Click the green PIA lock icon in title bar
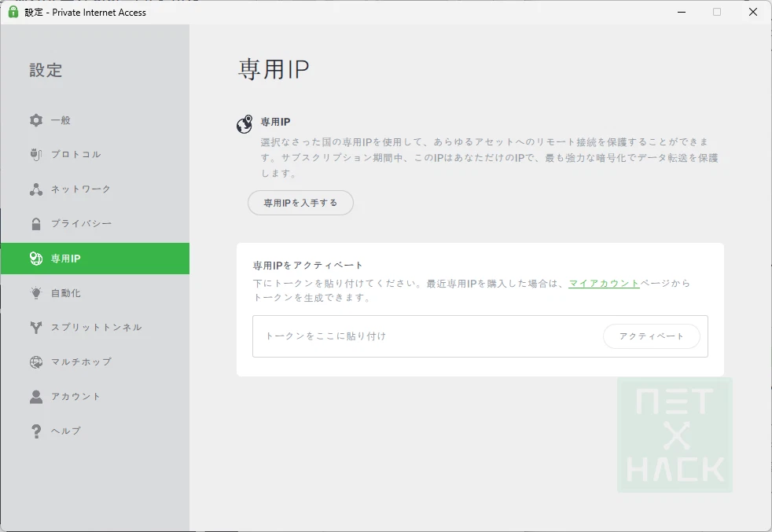The width and height of the screenshot is (772, 532). coord(13,12)
